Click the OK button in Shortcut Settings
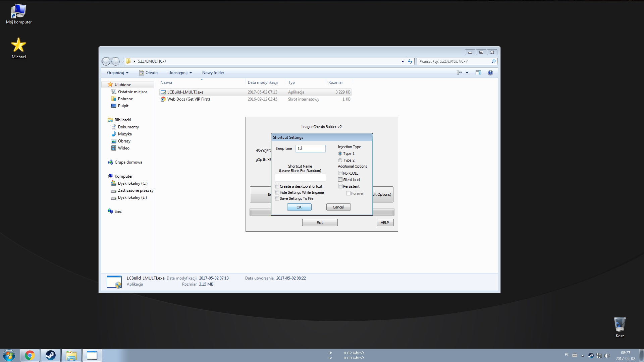 [x=299, y=207]
